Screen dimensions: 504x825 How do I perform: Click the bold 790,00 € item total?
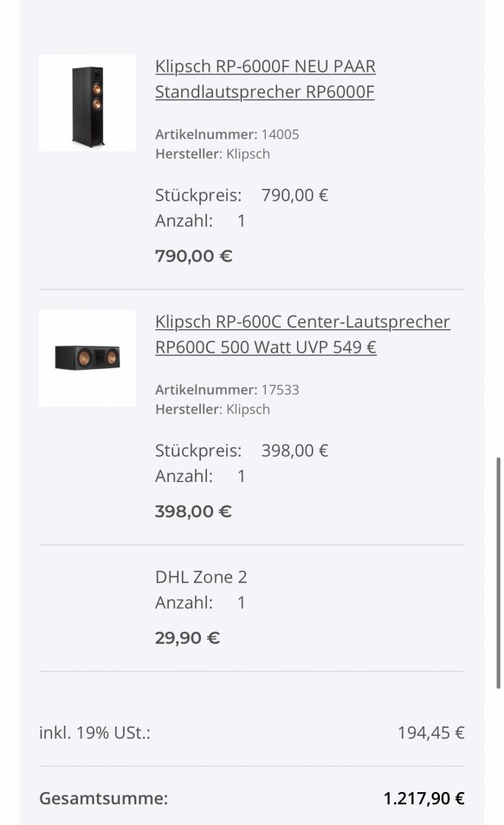[x=194, y=256]
